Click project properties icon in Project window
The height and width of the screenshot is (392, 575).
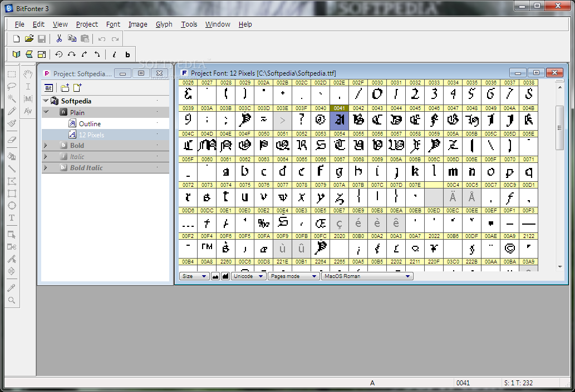48,88
